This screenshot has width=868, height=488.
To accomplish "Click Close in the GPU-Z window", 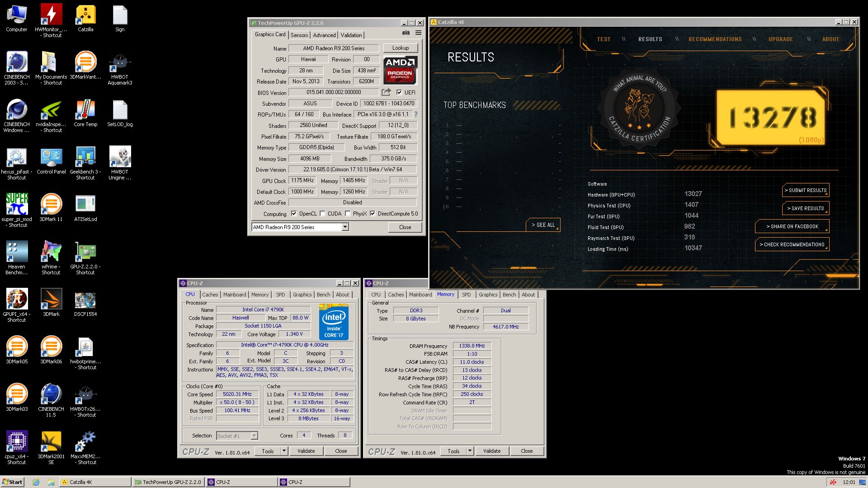I will 405,227.
